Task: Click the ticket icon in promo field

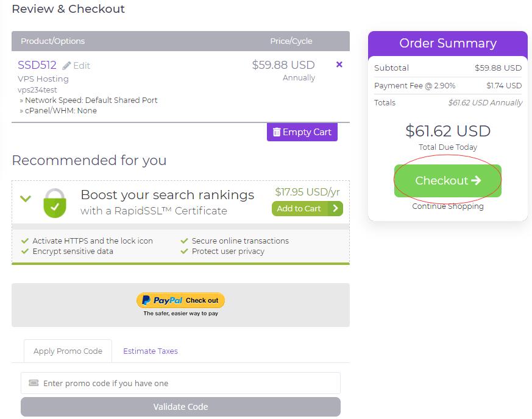Action: [x=34, y=383]
